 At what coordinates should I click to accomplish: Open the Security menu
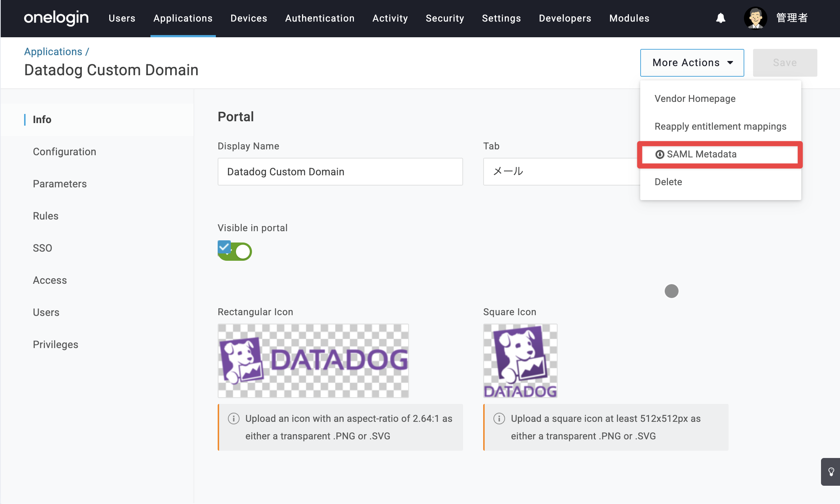click(445, 18)
